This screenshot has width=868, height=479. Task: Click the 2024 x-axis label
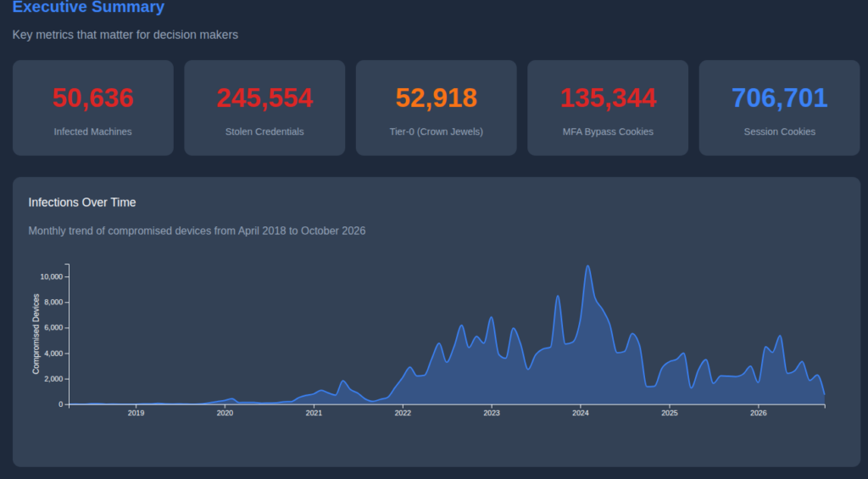(581, 413)
